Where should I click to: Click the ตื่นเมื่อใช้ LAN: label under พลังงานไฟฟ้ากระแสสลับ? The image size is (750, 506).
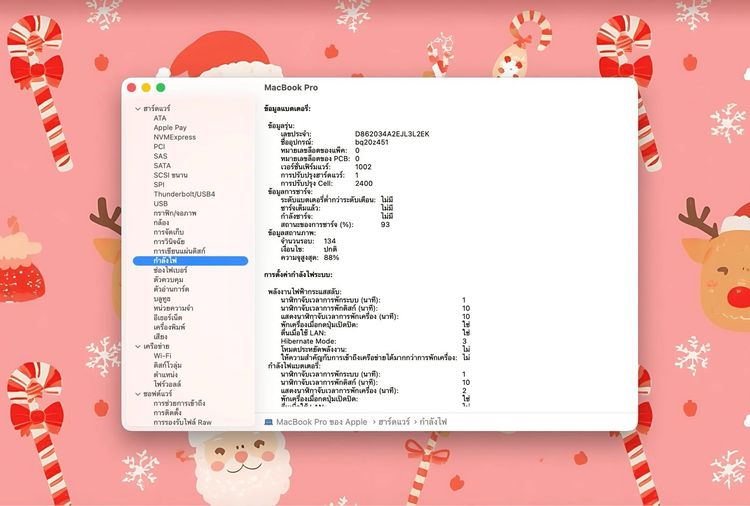[x=303, y=333]
